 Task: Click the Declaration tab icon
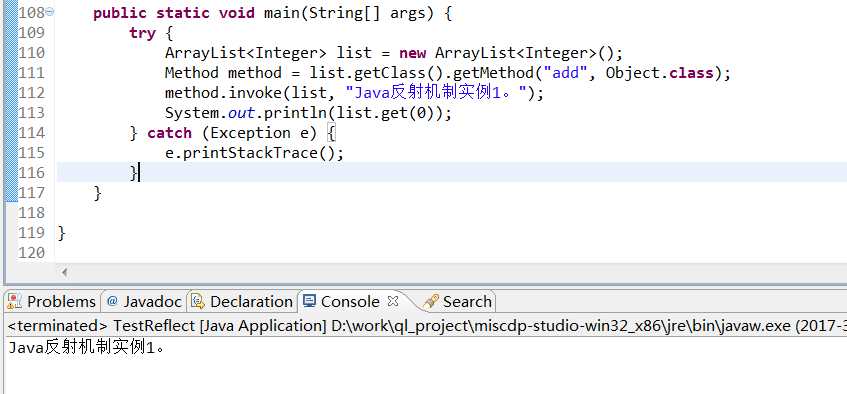tap(198, 301)
